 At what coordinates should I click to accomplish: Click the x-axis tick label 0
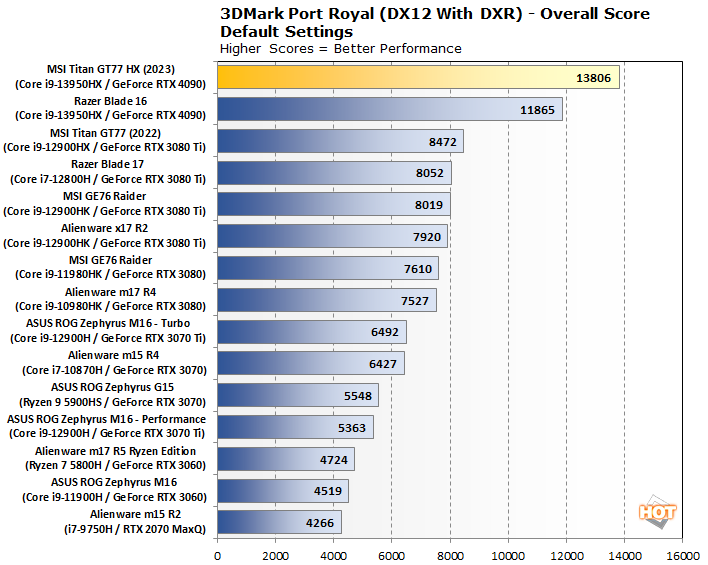[x=217, y=556]
